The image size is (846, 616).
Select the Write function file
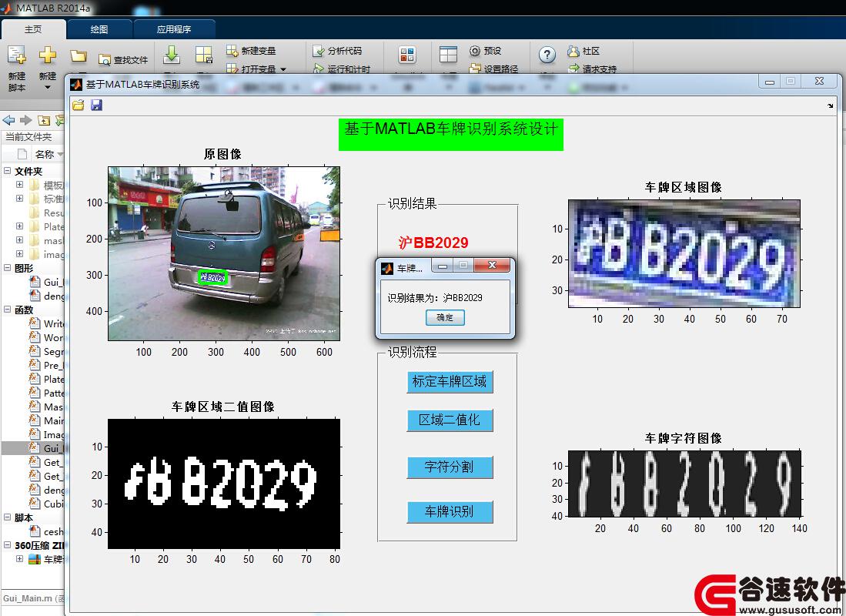(x=46, y=323)
